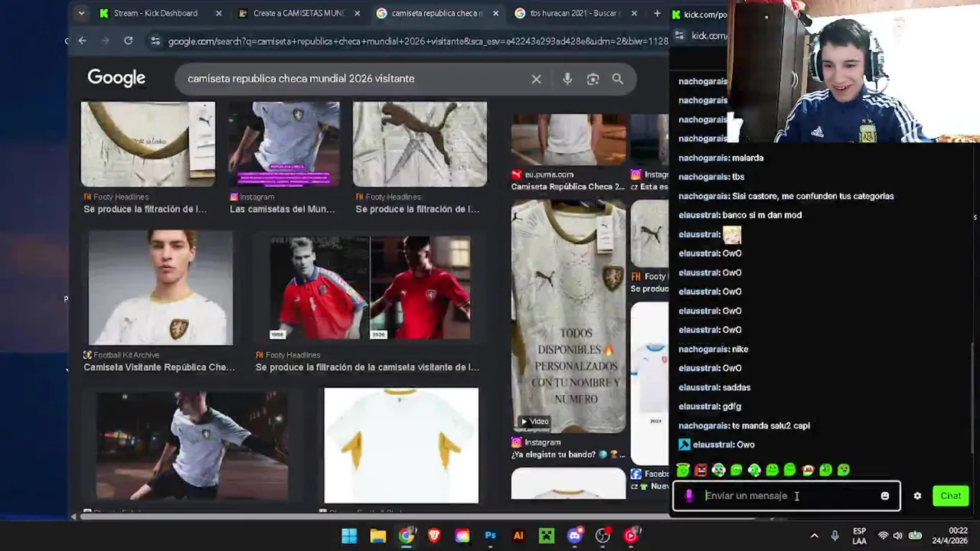Switch to tbs huracan 2021 tab

574,13
